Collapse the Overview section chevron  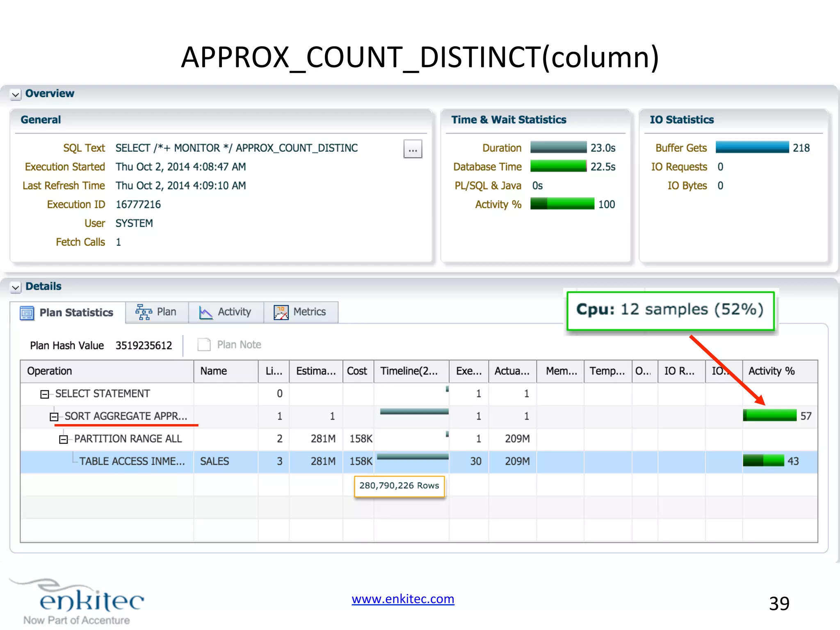[16, 95]
